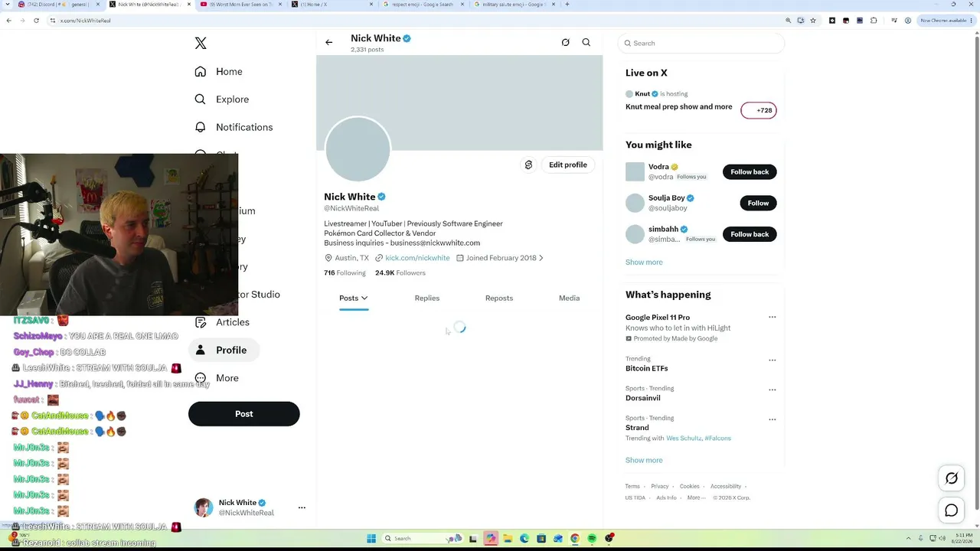
Task: Open Microsoft Edge from the taskbar
Action: pos(524,538)
